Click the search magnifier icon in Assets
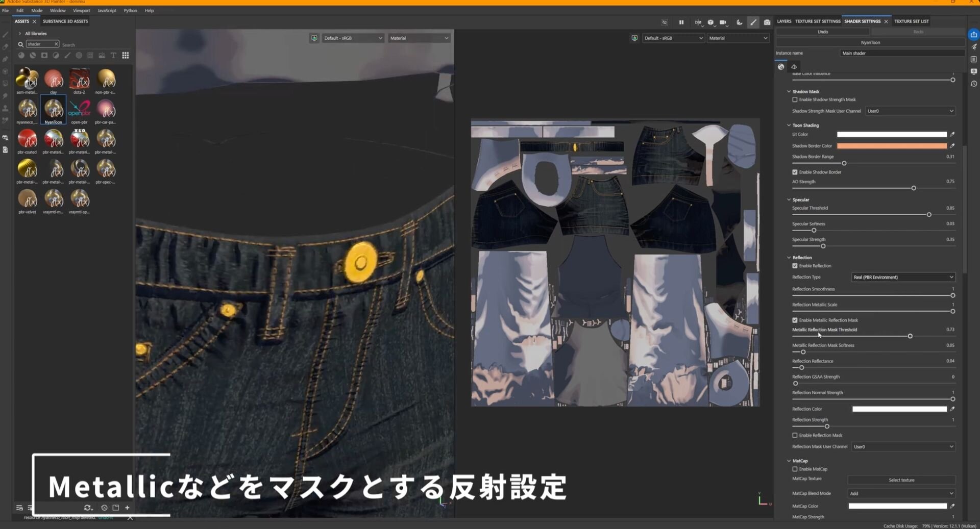This screenshot has height=529, width=980. click(20, 44)
